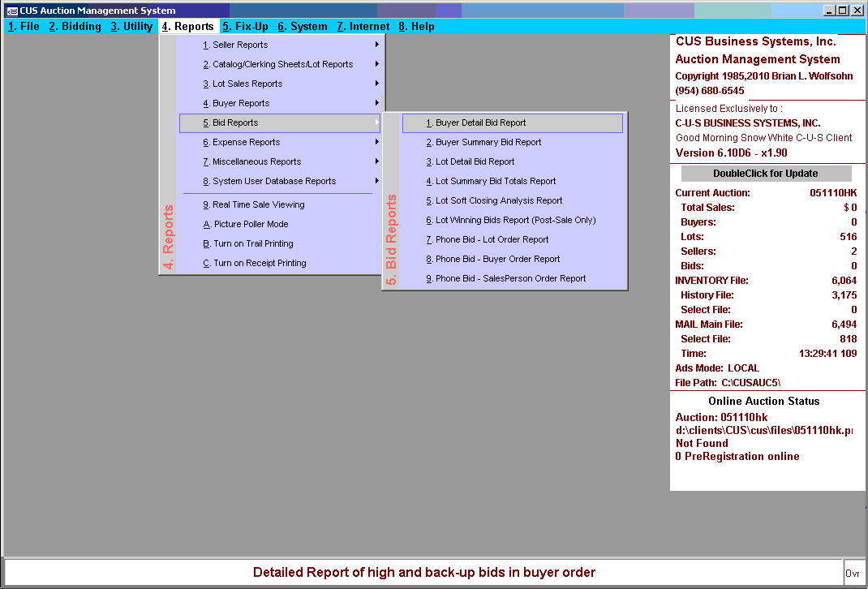Open Phone Bid - Lot Order Report
This screenshot has height=589, width=868.
coord(513,239)
